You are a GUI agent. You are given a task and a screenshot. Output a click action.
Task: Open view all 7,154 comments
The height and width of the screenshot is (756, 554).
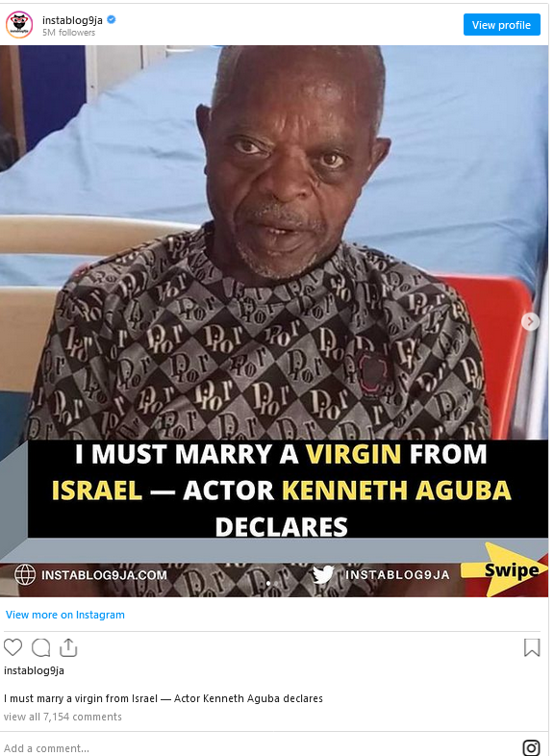[x=63, y=717]
